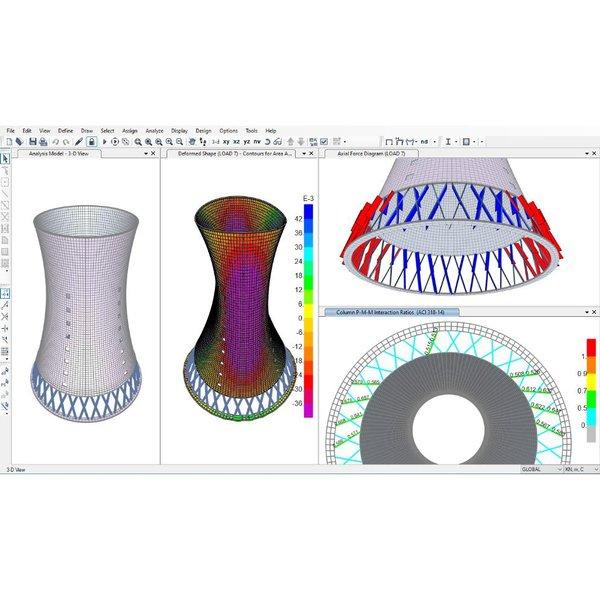Click the Zoom Out magnifier icon
Screen dimensions: 600x600
pos(179,142)
